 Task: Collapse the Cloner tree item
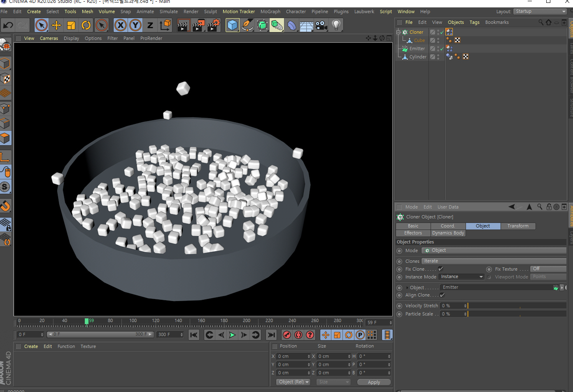(x=398, y=32)
